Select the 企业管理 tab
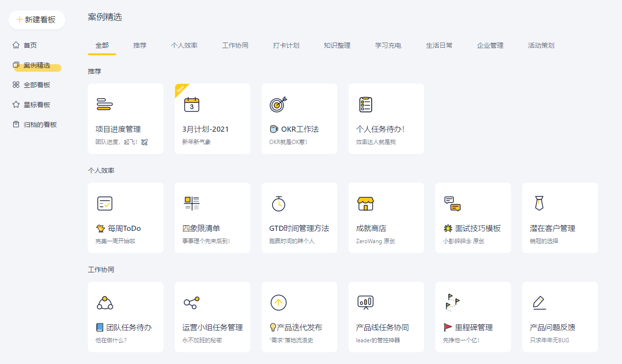This screenshot has height=364, width=622. (490, 46)
